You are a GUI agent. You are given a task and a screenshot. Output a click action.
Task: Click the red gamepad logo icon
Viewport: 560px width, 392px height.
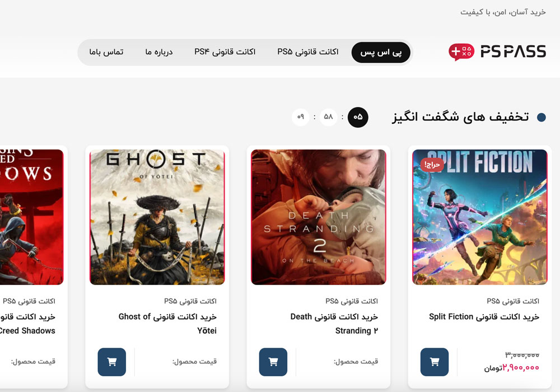point(461,52)
